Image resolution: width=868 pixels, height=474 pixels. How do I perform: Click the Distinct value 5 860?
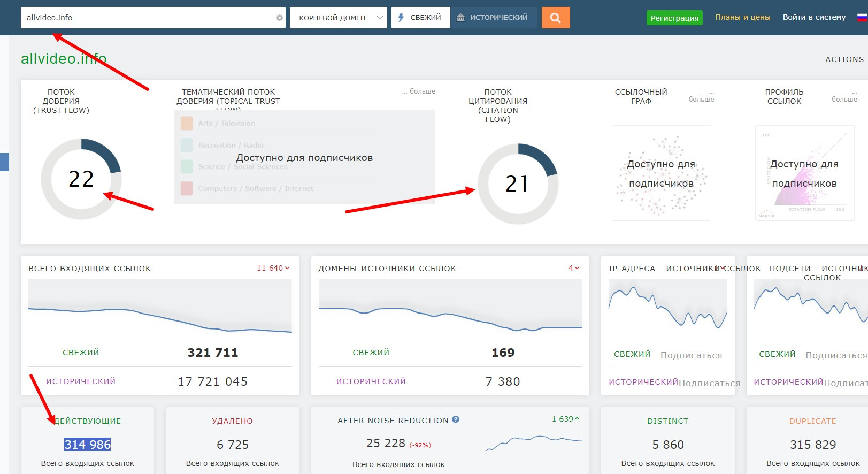coord(668,445)
